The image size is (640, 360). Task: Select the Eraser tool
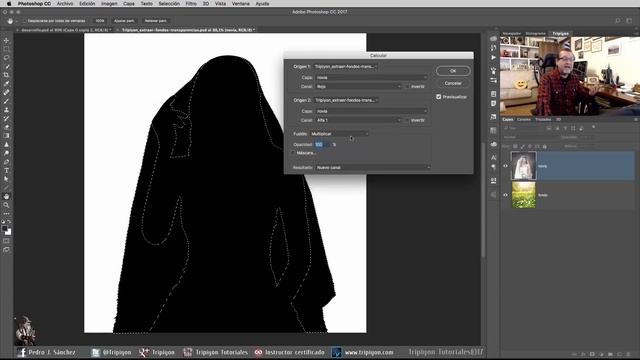pyautogui.click(x=6, y=127)
